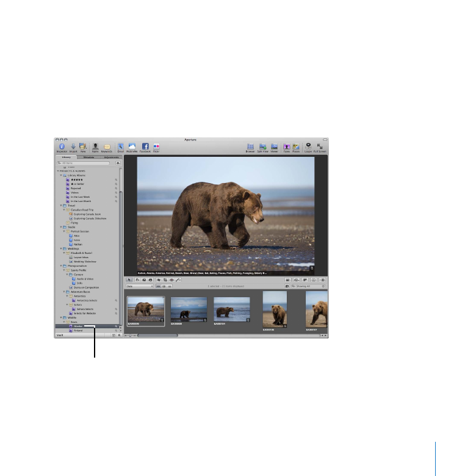Click magnifier icon next to Alaska album
Screen dimensions: 476x476
pyautogui.click(x=116, y=326)
